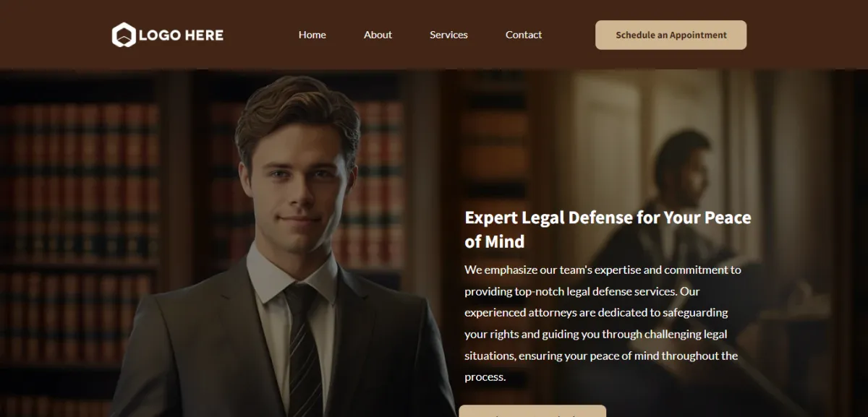Image resolution: width=868 pixels, height=417 pixels.
Task: Click the LOGO HERE brand text
Action: (181, 35)
